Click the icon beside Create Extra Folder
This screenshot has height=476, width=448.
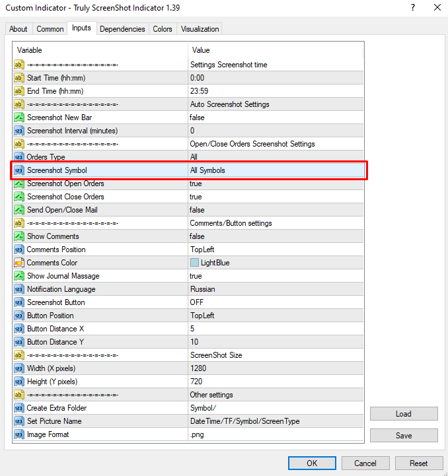click(19, 408)
